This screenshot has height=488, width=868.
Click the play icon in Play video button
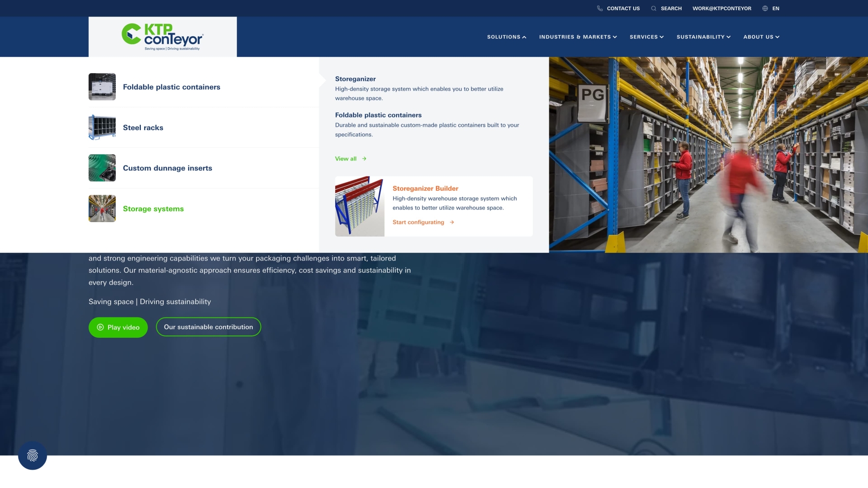[x=100, y=327]
